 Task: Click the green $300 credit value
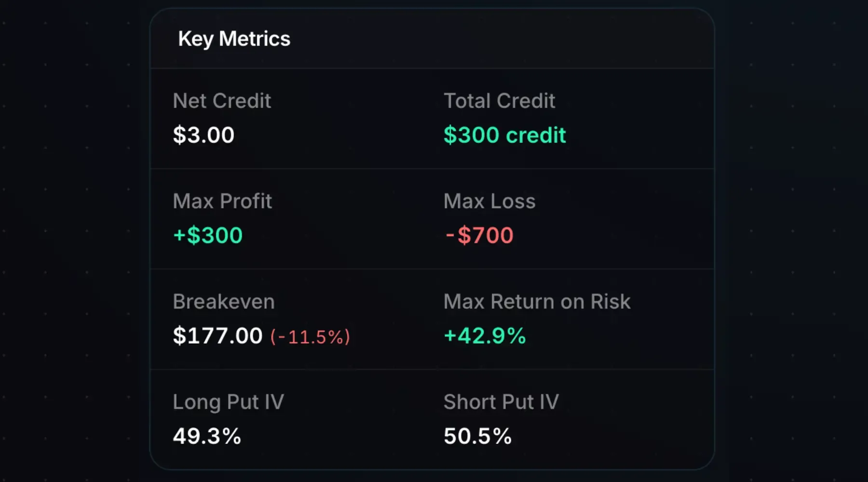coord(505,135)
